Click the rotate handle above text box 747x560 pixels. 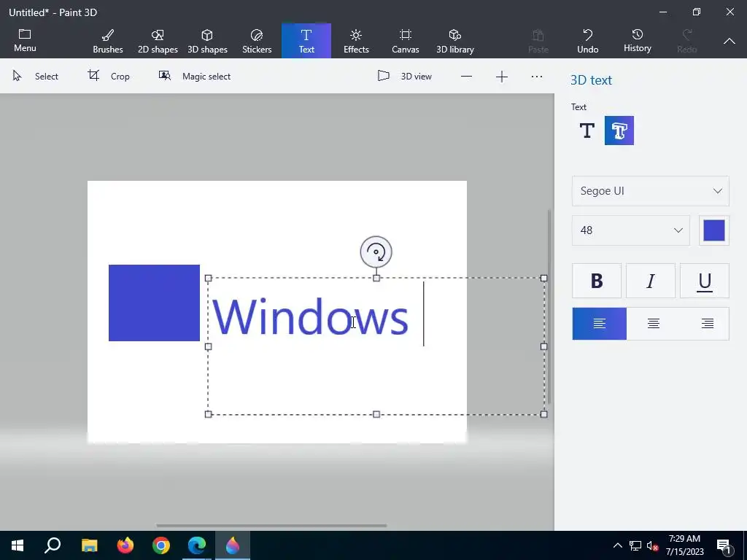click(376, 252)
